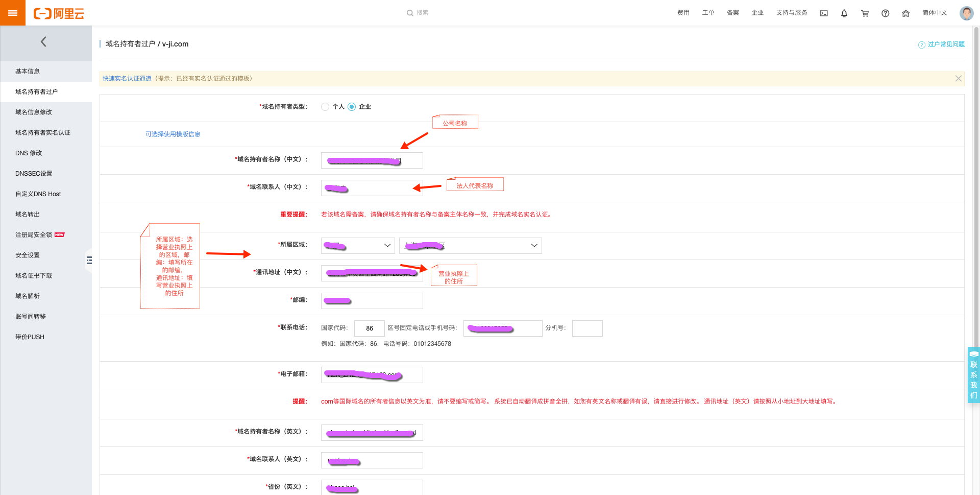
Task: Click the 快速实名认证通道 link
Action: click(x=127, y=79)
